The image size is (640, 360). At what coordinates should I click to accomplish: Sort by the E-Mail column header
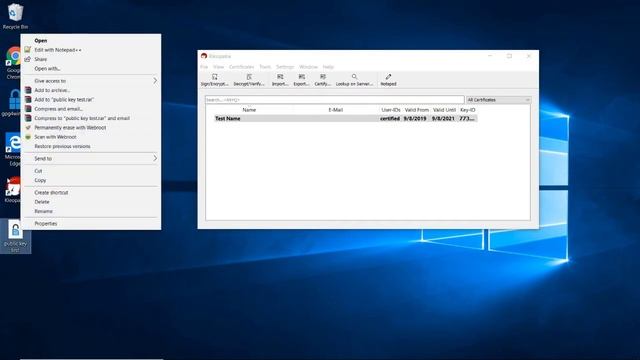[336, 110]
